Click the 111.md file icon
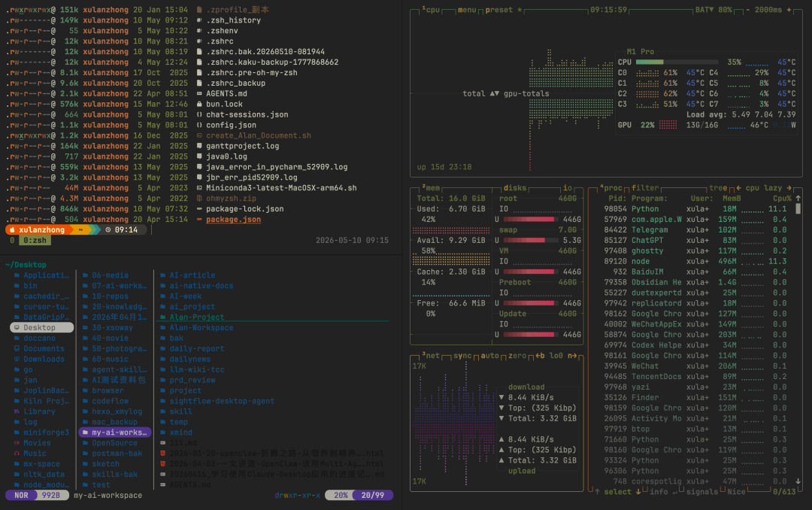 click(163, 442)
